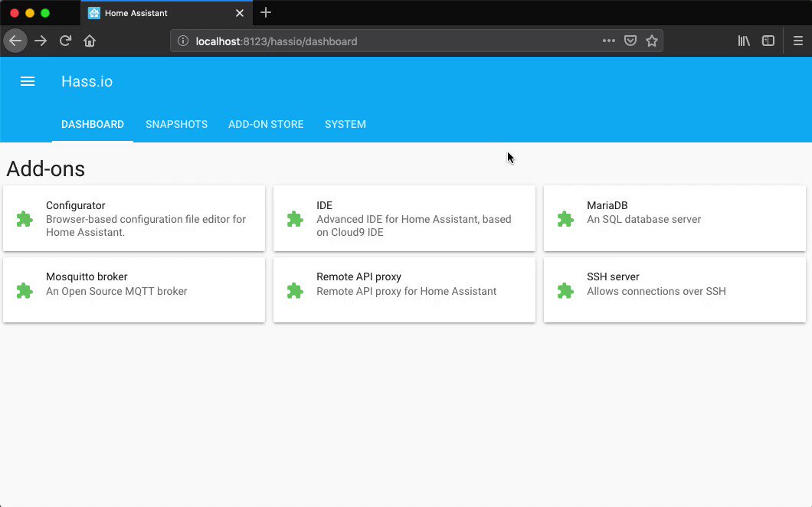The height and width of the screenshot is (507, 812).
Task: Click 'Remote API proxy for Home Assistant' text
Action: (x=407, y=291)
